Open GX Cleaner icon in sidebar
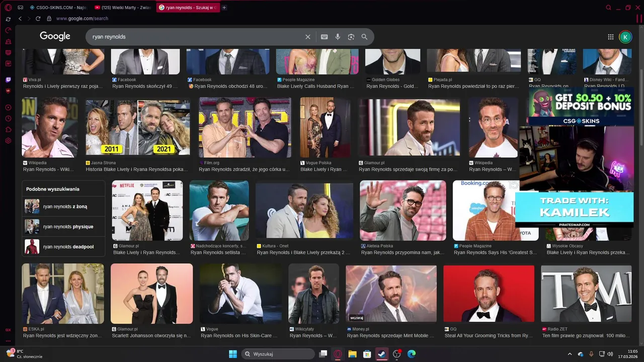 [x=8, y=41]
